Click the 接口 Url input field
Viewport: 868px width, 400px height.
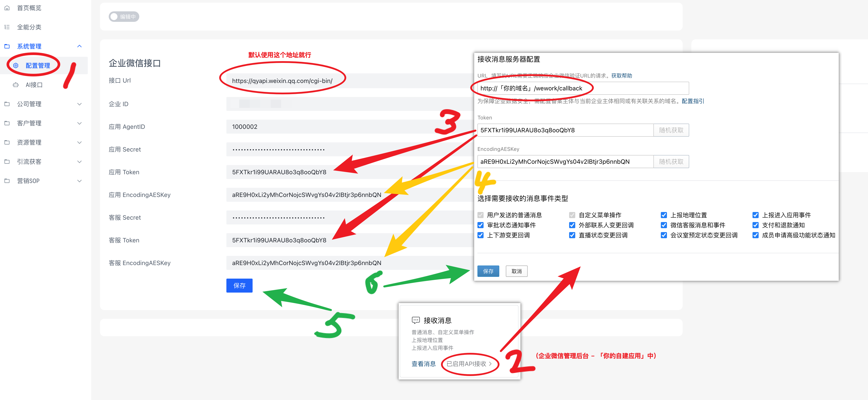click(350, 81)
